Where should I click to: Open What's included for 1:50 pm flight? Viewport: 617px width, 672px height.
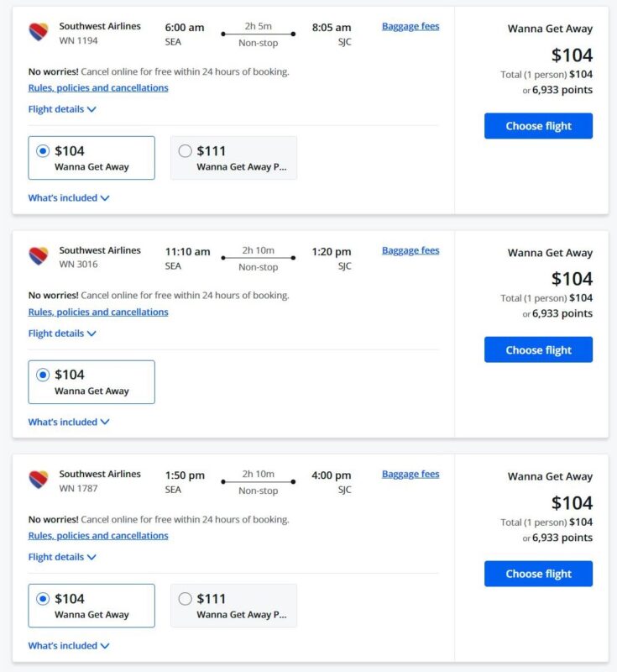pos(69,646)
